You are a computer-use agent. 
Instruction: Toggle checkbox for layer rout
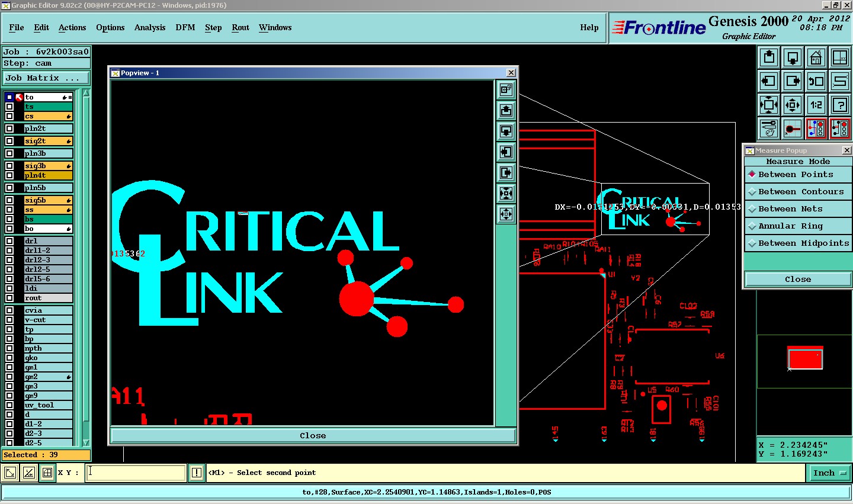pos(9,298)
